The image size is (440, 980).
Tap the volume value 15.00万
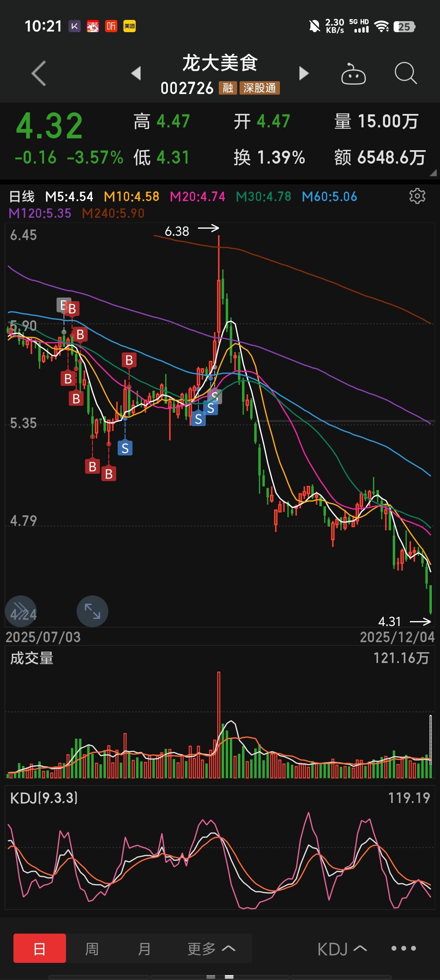coord(388,121)
